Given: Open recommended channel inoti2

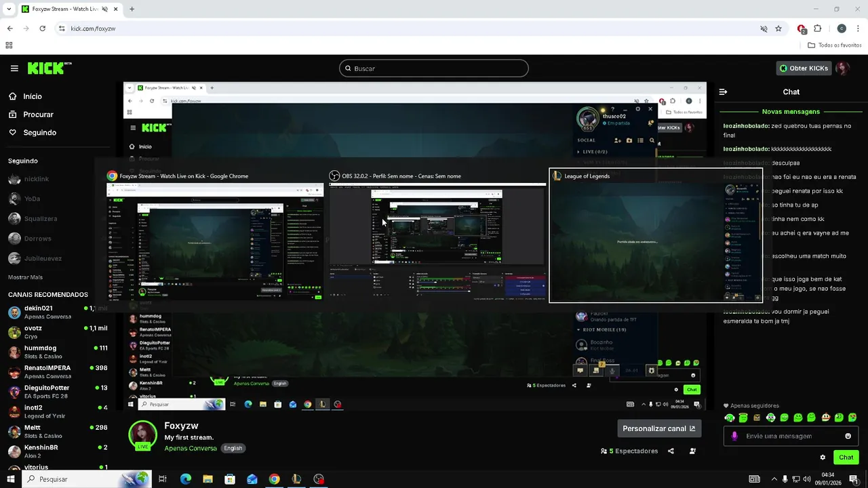Looking at the screenshot, I should point(58,411).
